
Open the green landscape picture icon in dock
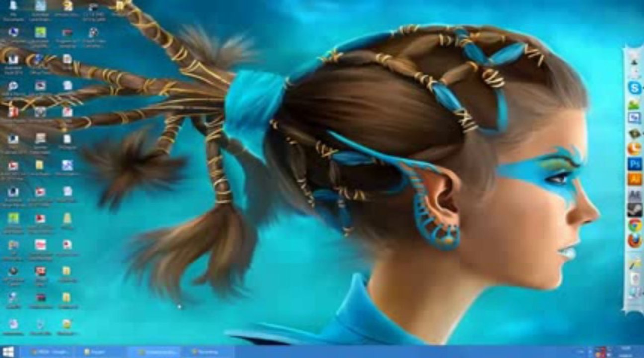coord(634,104)
